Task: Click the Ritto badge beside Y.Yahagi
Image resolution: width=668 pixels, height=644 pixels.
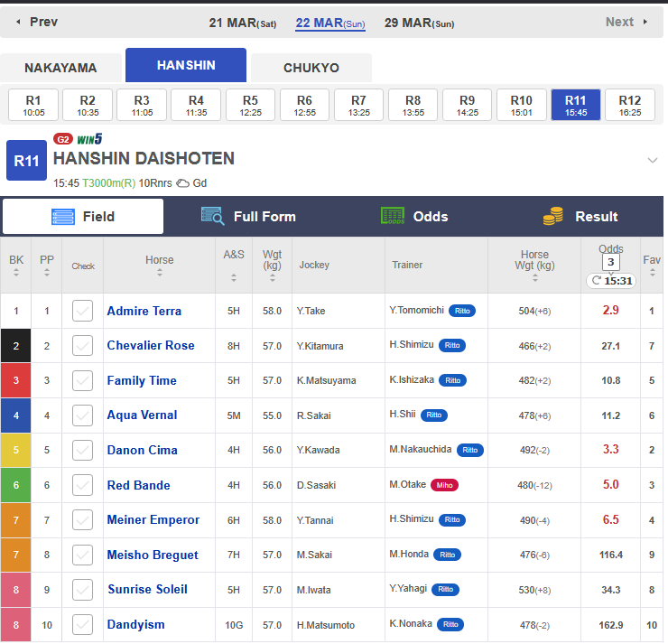Action: tap(445, 589)
